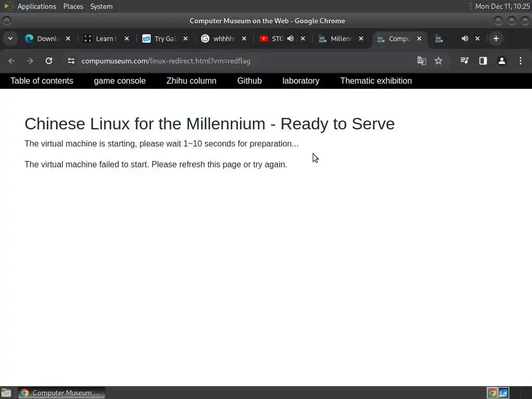Click the 'virtual machine is starting' message

(x=162, y=144)
